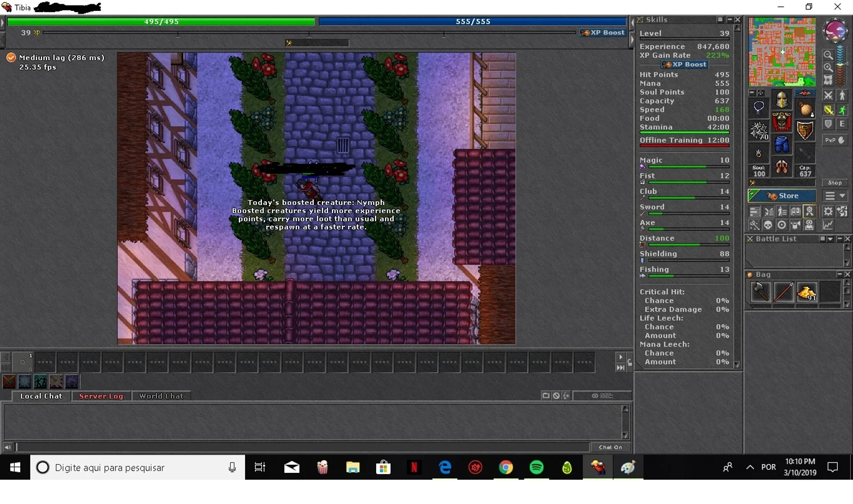Image resolution: width=853 pixels, height=504 pixels.
Task: Click the shield equipment slot
Action: pyautogui.click(x=805, y=131)
